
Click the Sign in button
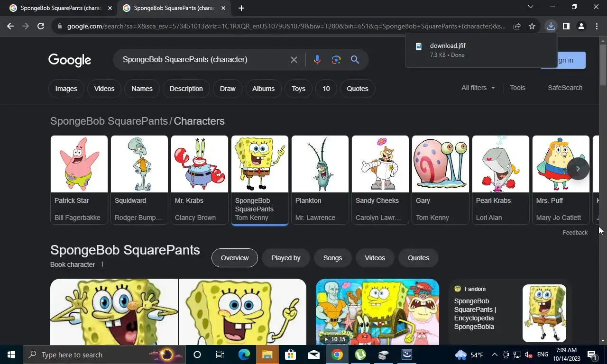[571, 60]
